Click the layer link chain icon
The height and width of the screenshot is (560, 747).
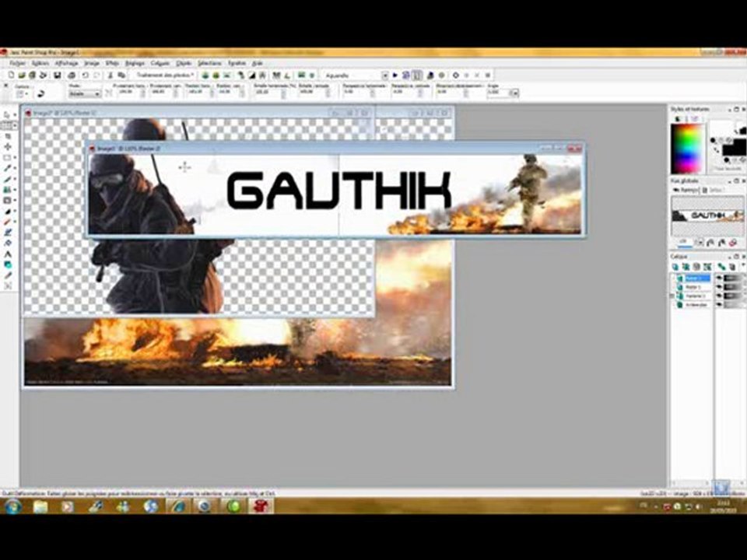[x=722, y=267]
